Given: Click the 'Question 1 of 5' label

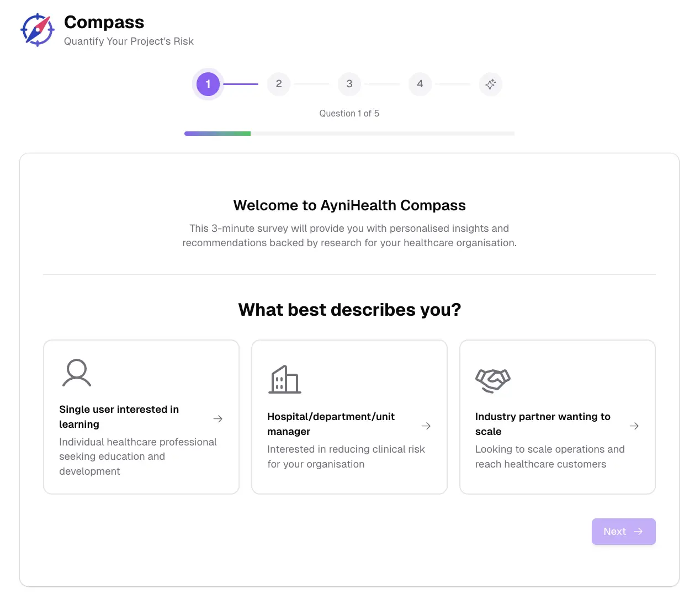Looking at the screenshot, I should pyautogui.click(x=349, y=113).
